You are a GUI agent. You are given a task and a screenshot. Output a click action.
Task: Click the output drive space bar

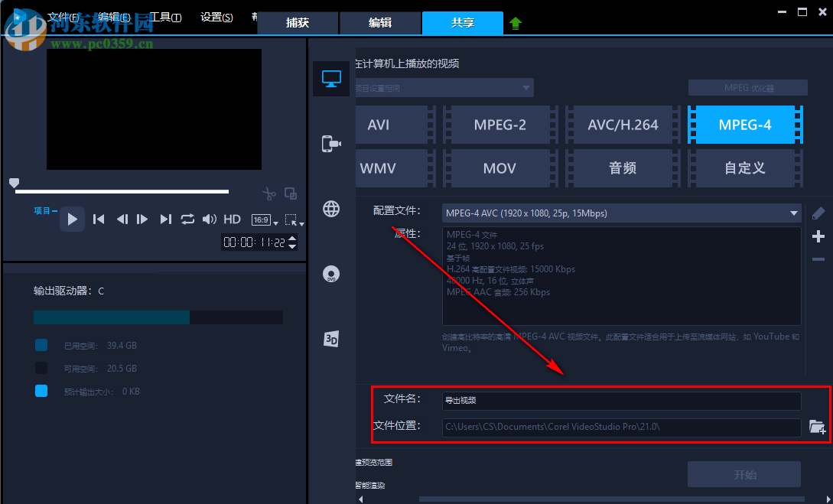click(x=158, y=317)
